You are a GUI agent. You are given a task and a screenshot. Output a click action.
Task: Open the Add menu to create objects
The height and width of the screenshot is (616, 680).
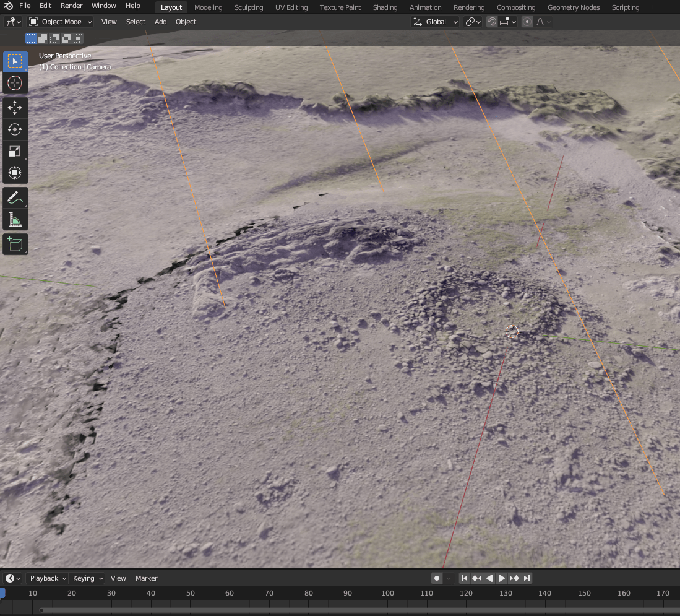point(160,22)
